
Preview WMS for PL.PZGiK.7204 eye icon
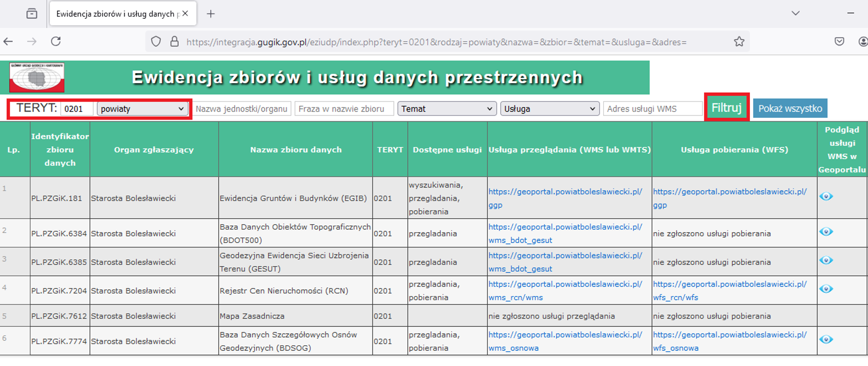[x=826, y=289]
